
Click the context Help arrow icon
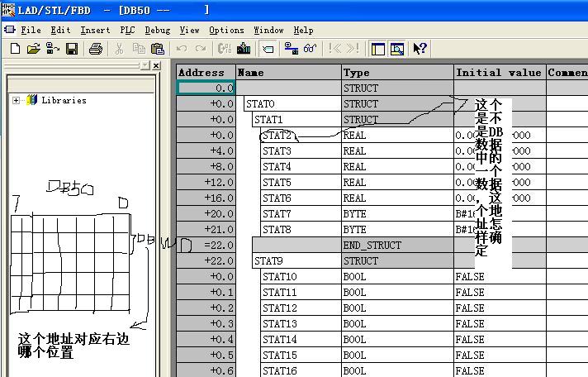coord(420,49)
